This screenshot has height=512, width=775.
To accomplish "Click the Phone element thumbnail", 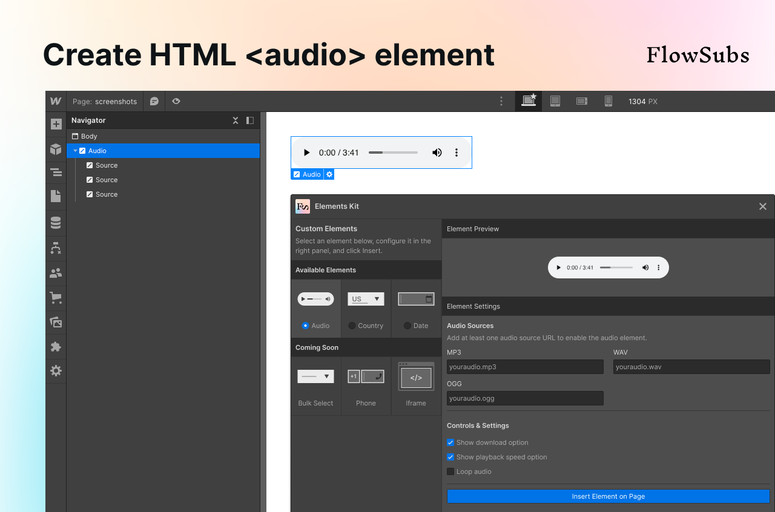I will 366,377.
